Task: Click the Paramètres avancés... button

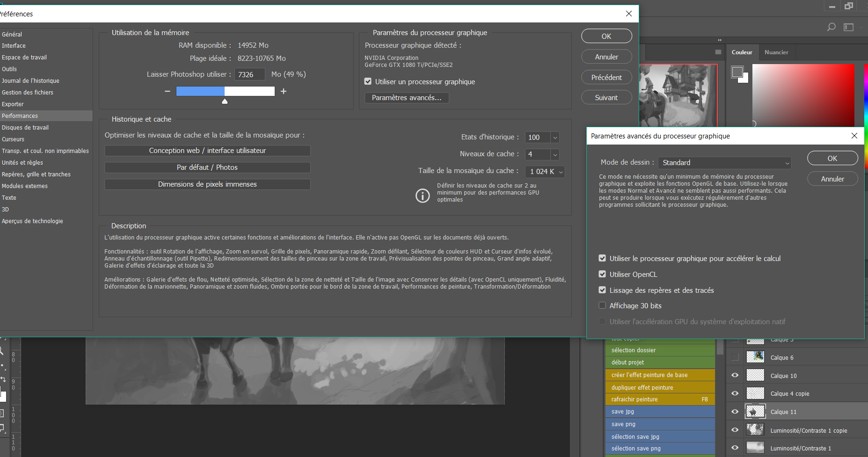Action: pyautogui.click(x=406, y=98)
